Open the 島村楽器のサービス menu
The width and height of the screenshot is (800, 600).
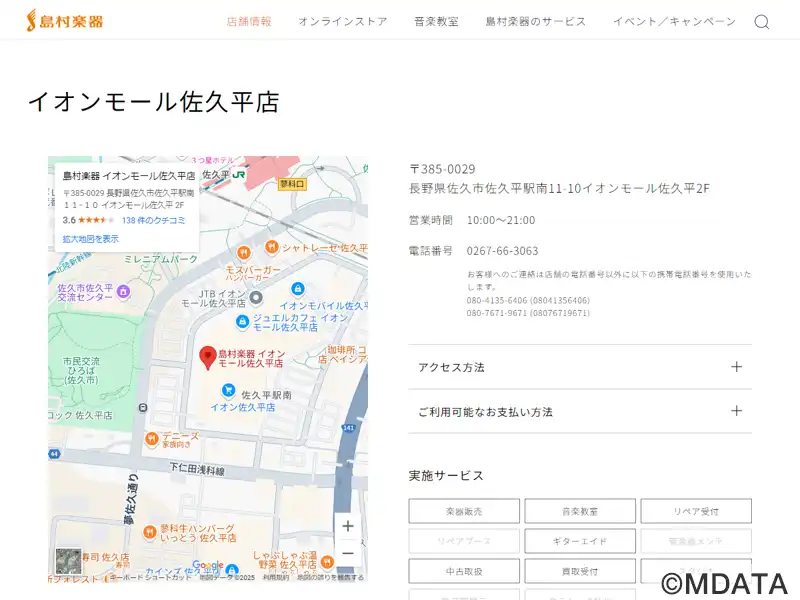pos(536,21)
